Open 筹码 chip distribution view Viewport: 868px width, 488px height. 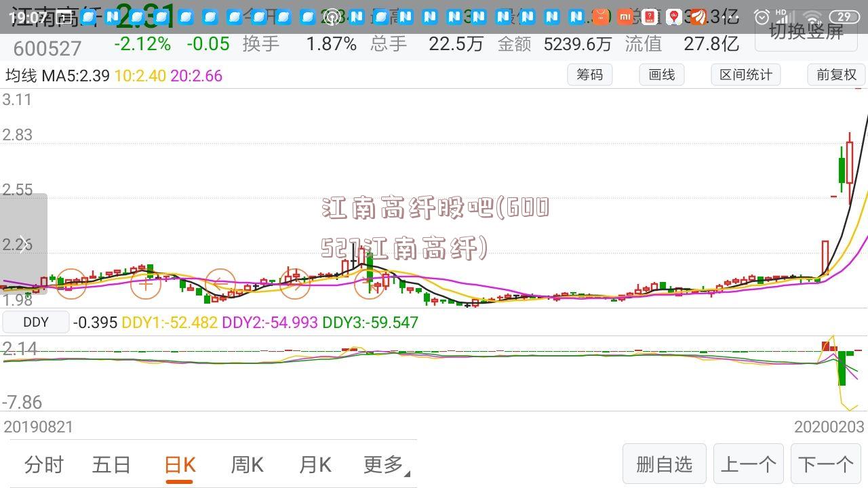(589, 75)
